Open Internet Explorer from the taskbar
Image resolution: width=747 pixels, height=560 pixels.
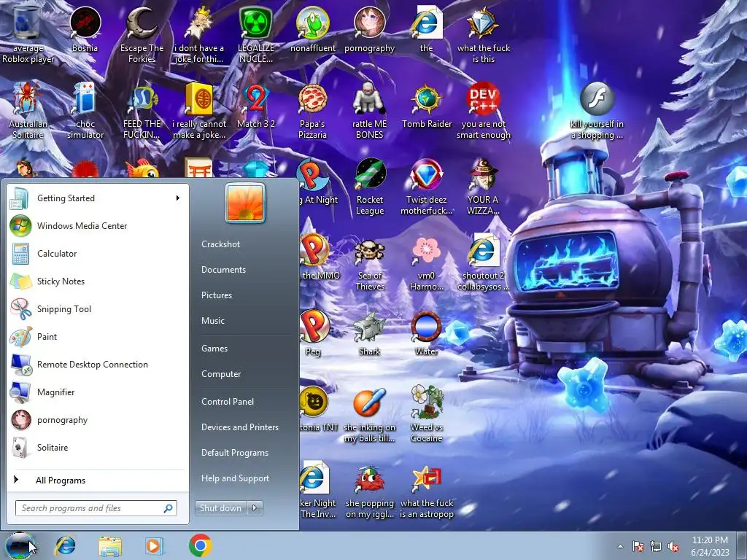65,545
